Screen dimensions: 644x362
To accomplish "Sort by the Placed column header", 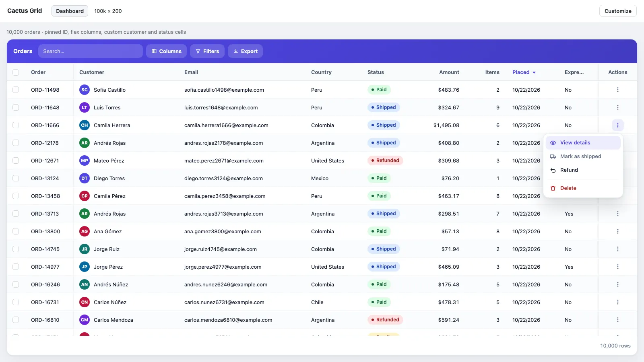I will tap(524, 72).
